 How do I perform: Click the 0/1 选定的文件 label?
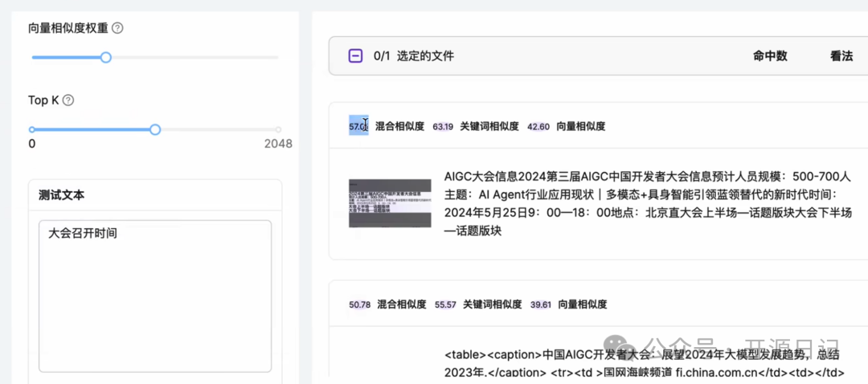coord(414,55)
